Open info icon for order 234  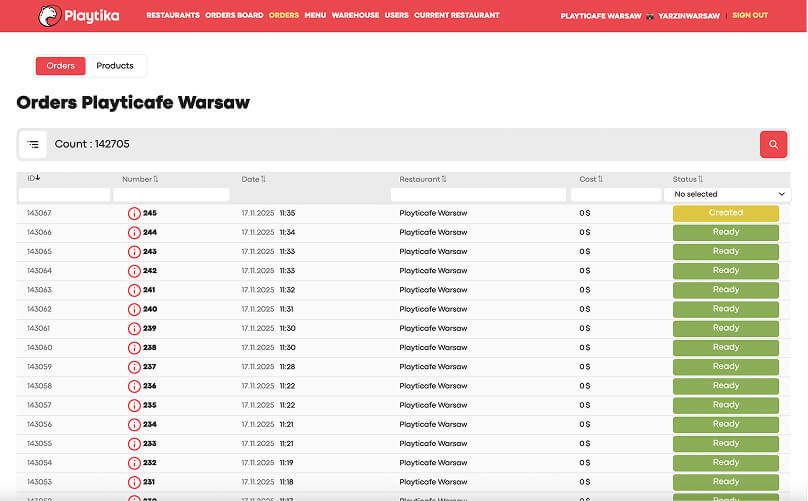click(x=134, y=425)
